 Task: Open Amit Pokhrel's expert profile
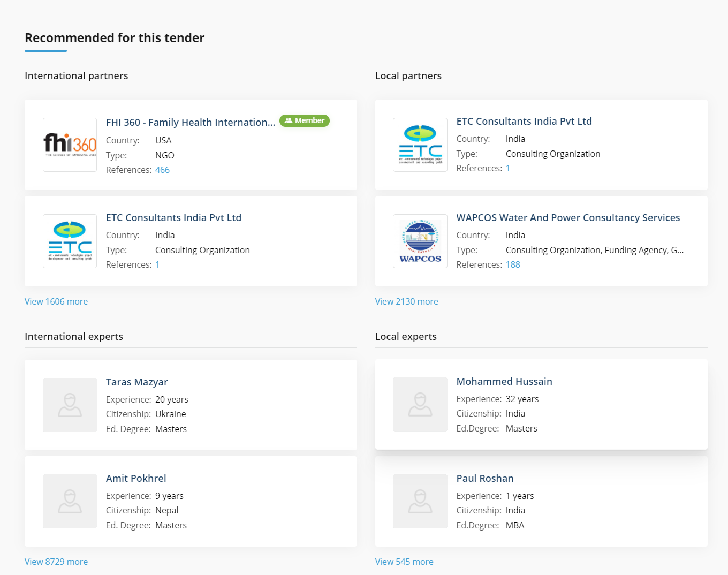click(x=136, y=478)
